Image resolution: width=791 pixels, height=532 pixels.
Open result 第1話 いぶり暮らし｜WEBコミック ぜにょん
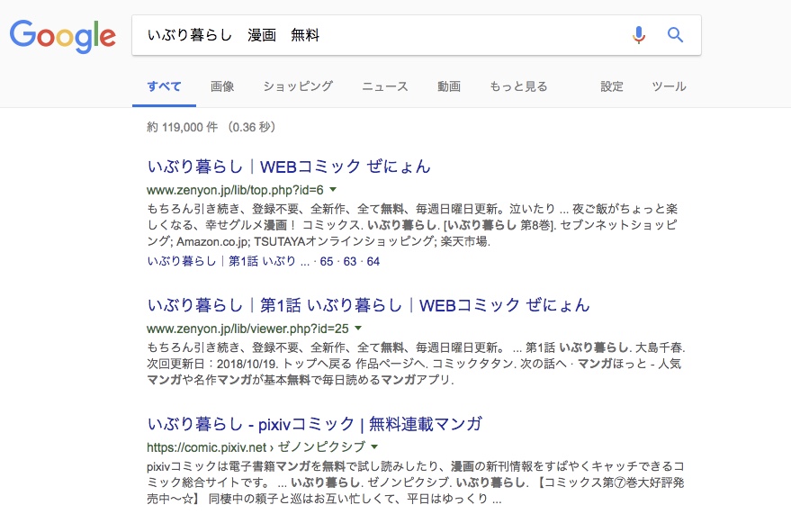click(x=368, y=305)
